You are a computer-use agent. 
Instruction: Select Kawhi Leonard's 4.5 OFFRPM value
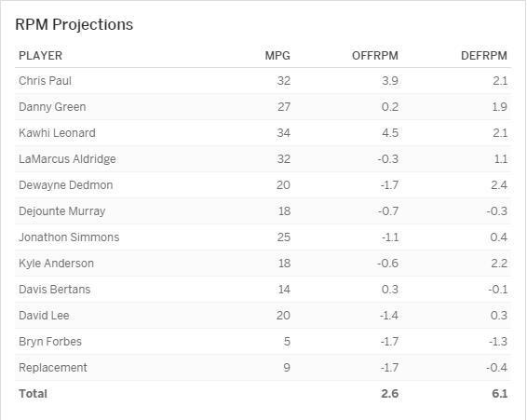point(390,133)
